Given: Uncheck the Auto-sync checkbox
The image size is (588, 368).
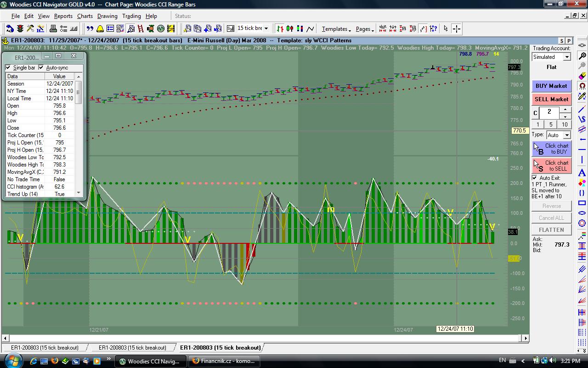Looking at the screenshot, I should pos(41,68).
